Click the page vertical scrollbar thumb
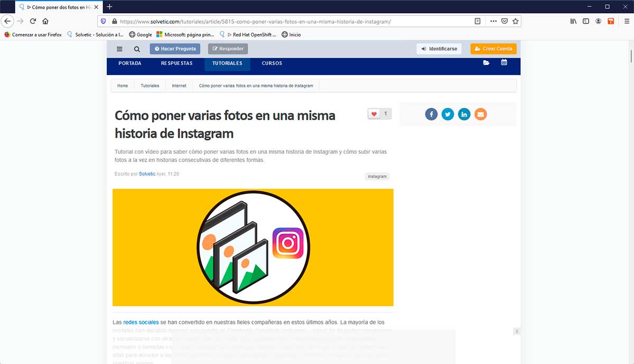634x364 pixels. [x=631, y=55]
